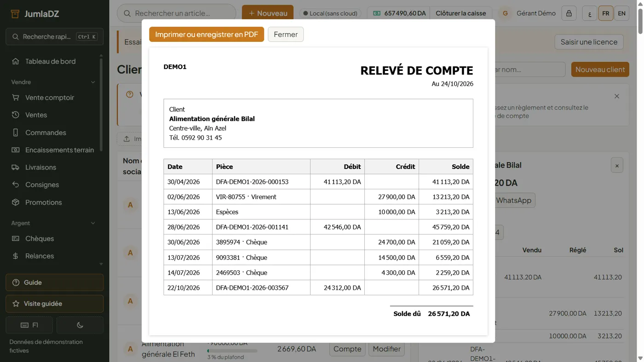
Task: Click the El Feth credit limit progress bar
Action: pos(232,351)
